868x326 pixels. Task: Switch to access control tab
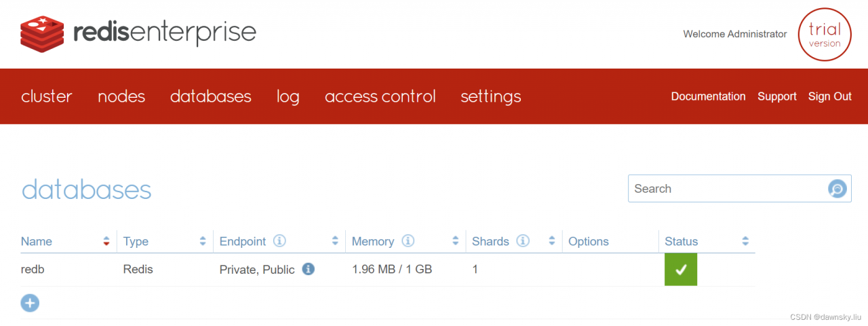coord(380,96)
